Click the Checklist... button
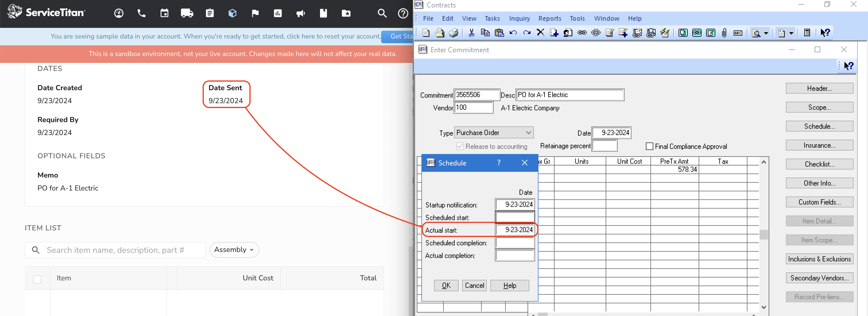 [819, 164]
